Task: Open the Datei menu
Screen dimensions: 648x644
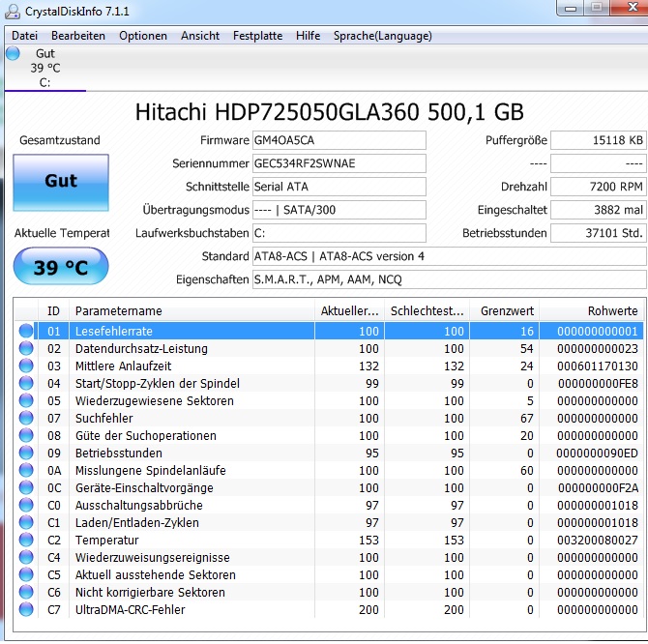Action: 24,36
